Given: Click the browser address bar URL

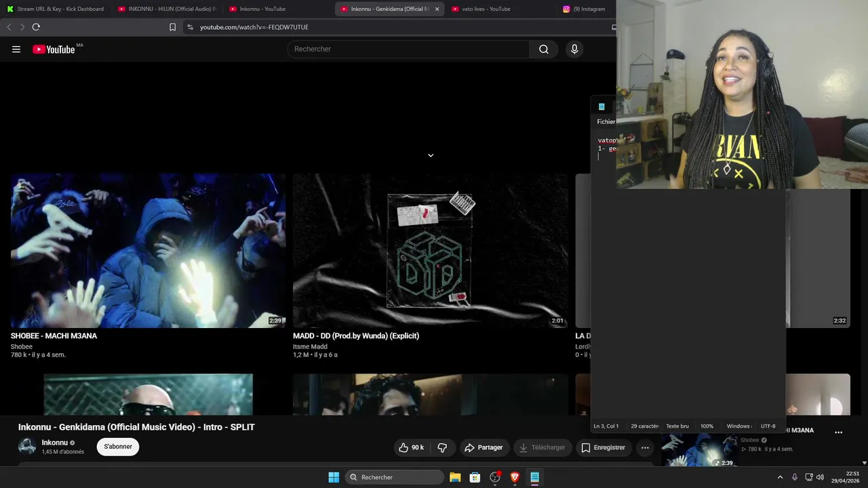Looking at the screenshot, I should [x=254, y=27].
